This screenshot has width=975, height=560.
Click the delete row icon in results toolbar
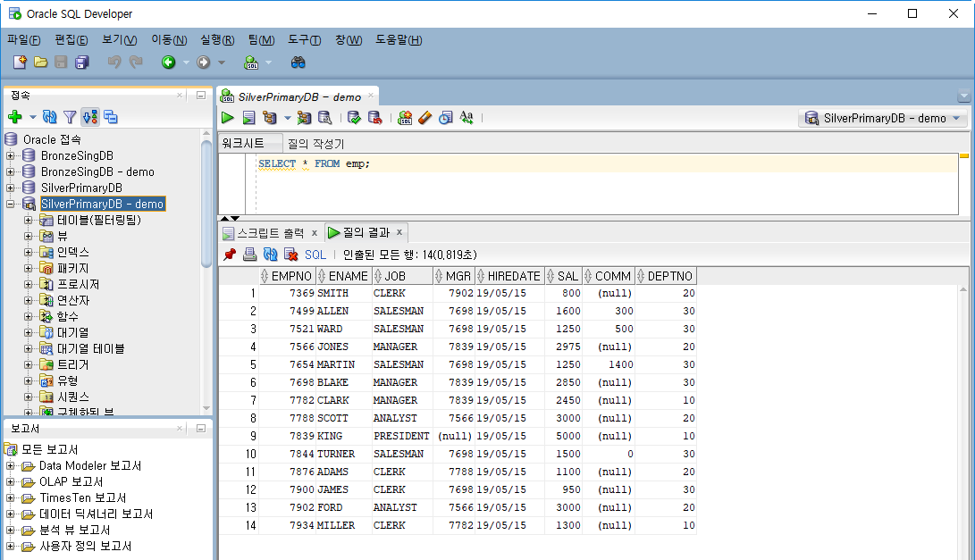point(291,255)
